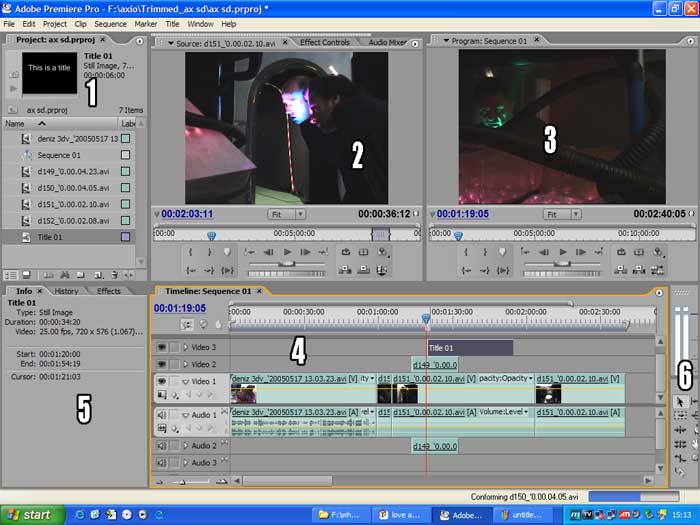The width and height of the screenshot is (700, 525).
Task: Step forward one frame in Source monitor
Action: click(x=306, y=252)
